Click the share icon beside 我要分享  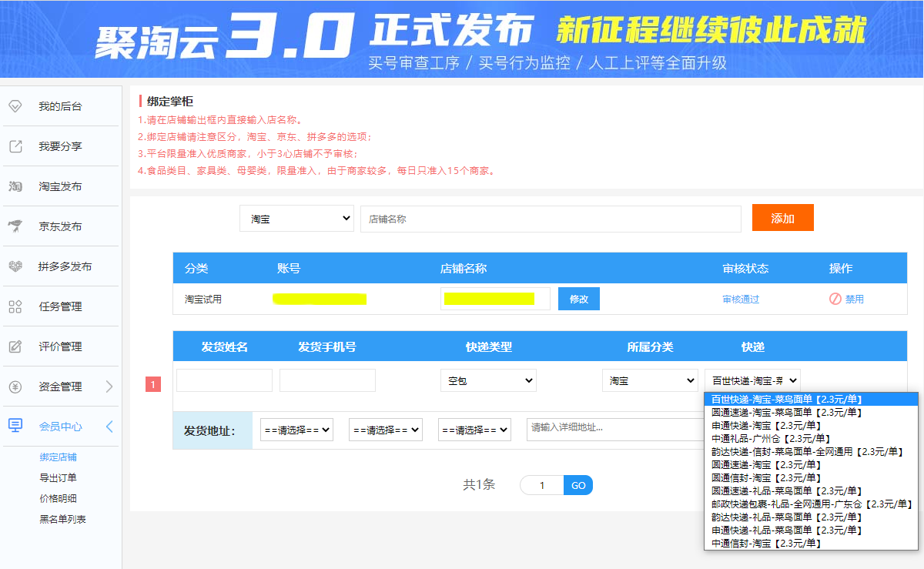[x=15, y=146]
